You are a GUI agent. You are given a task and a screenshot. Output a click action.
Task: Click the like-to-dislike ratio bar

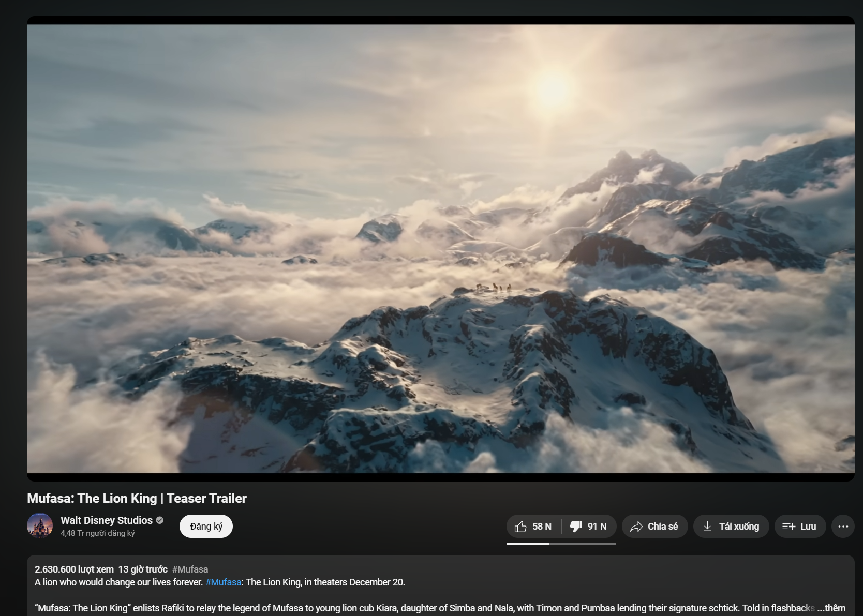pos(561,544)
